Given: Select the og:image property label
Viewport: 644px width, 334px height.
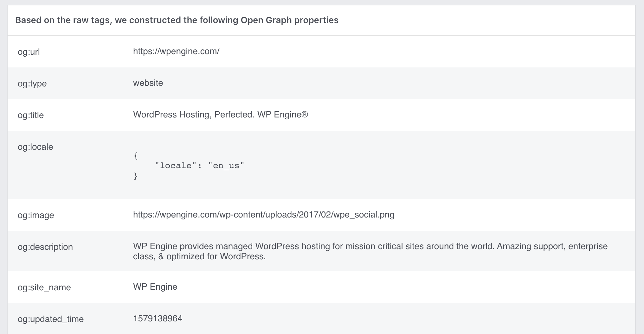Looking at the screenshot, I should [36, 215].
